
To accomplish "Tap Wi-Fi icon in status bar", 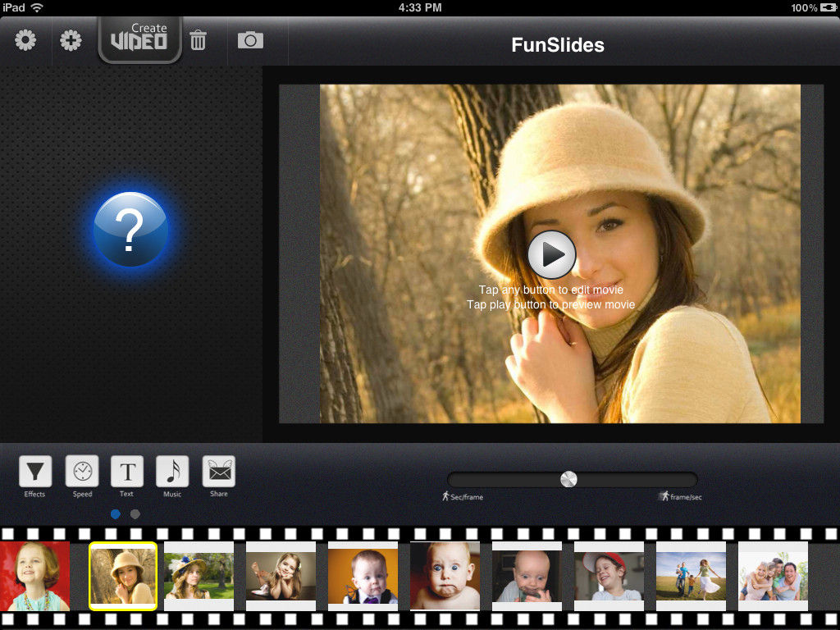I will click(37, 7).
